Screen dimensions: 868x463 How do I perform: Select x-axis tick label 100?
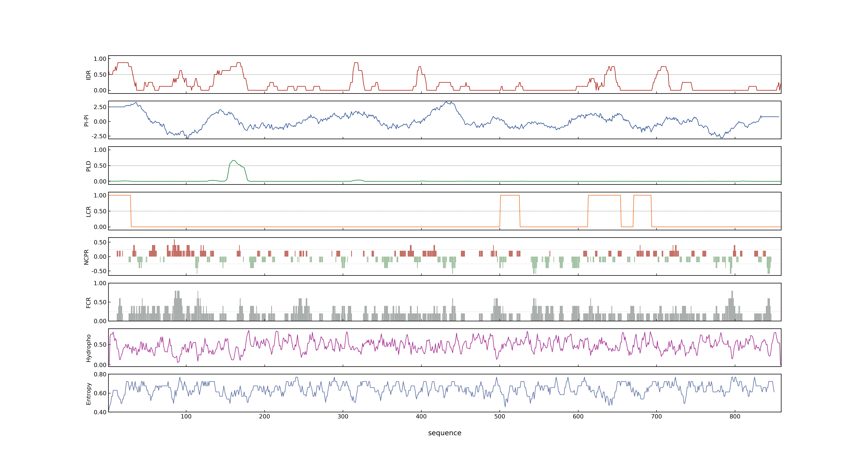pos(186,416)
